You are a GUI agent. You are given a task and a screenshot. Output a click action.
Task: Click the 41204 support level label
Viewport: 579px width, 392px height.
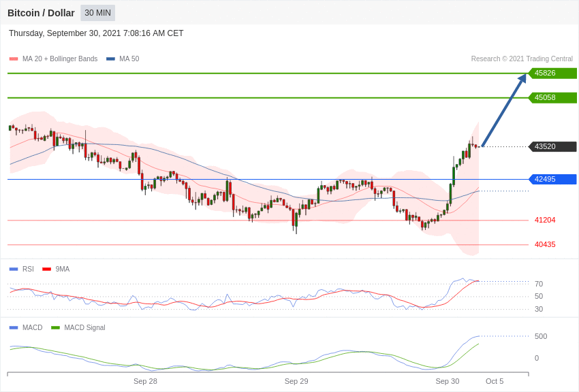pos(545,220)
